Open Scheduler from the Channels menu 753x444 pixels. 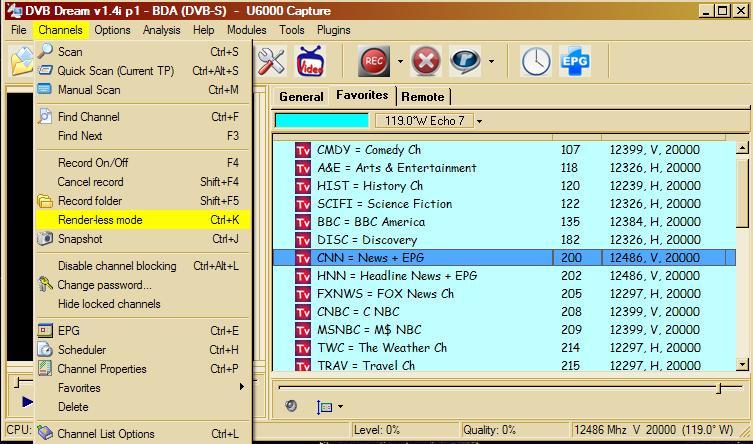click(x=143, y=349)
